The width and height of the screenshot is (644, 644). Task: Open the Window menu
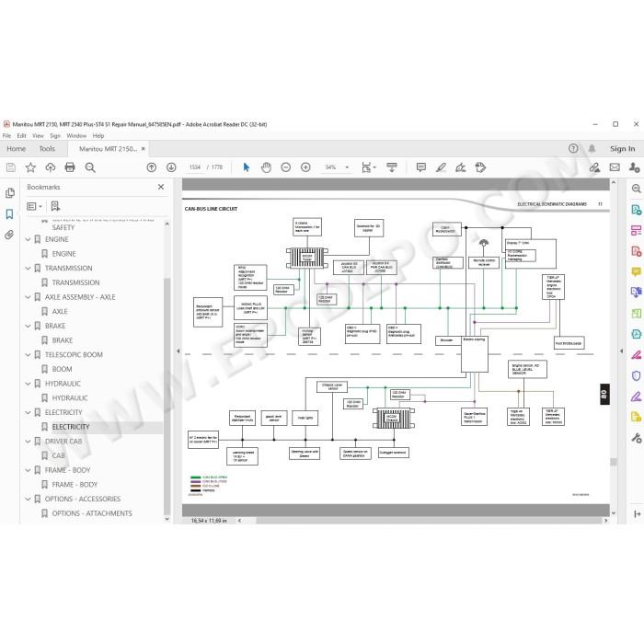(76, 135)
